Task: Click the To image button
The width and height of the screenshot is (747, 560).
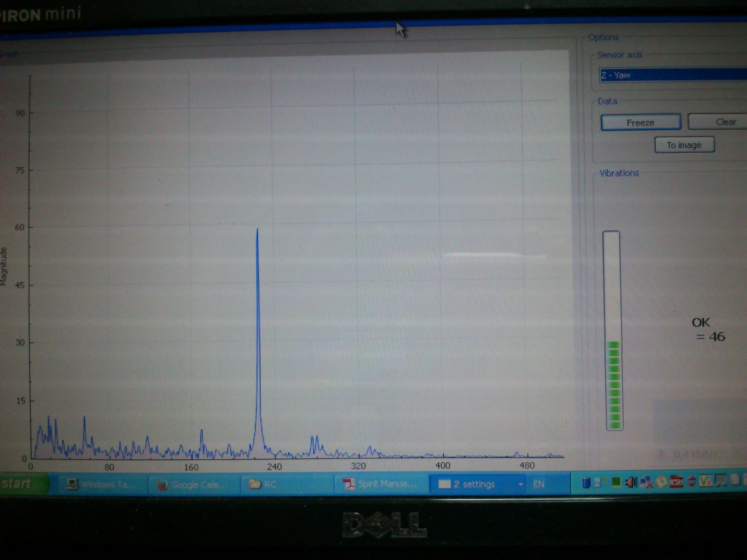Action: click(684, 145)
